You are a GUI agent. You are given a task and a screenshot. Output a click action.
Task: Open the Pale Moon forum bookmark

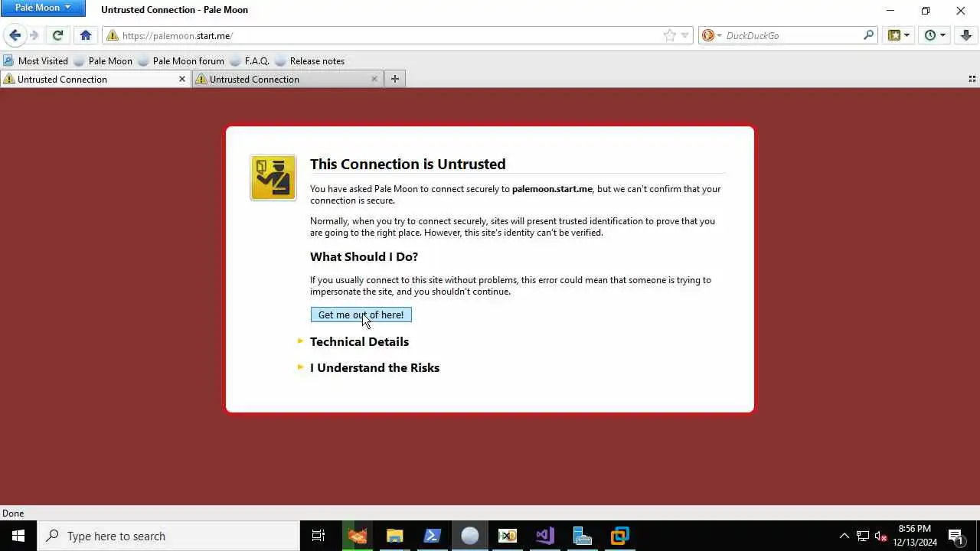(181, 61)
